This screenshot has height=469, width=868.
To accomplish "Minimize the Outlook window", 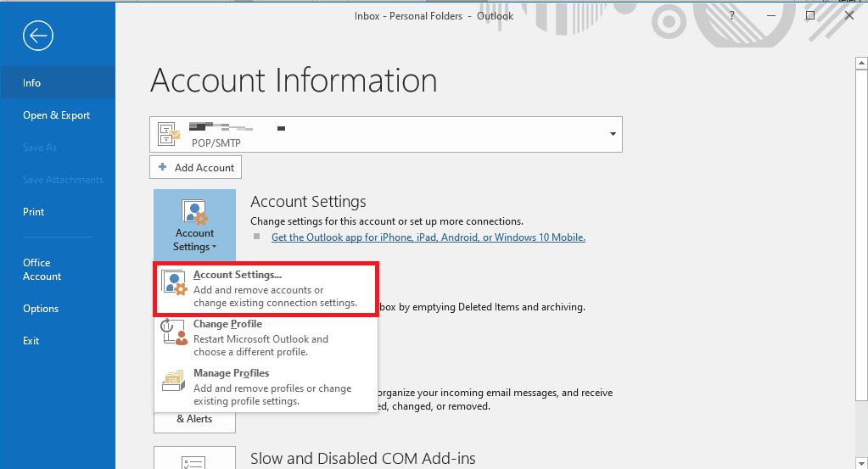I will tap(770, 15).
